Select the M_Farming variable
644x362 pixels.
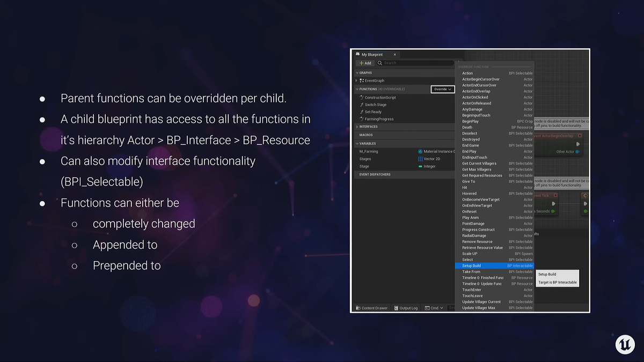point(369,152)
